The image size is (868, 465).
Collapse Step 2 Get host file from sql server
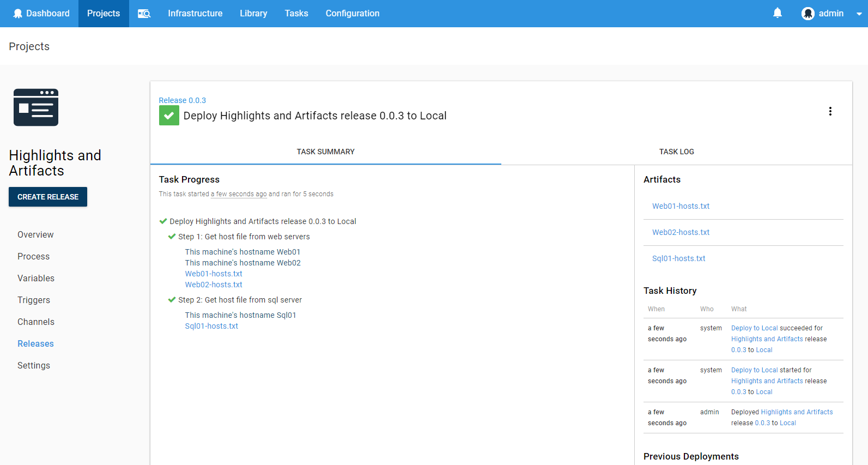(239, 300)
